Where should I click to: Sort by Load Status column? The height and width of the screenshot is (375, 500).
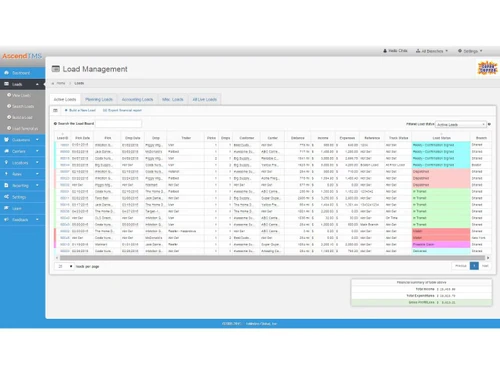point(441,138)
